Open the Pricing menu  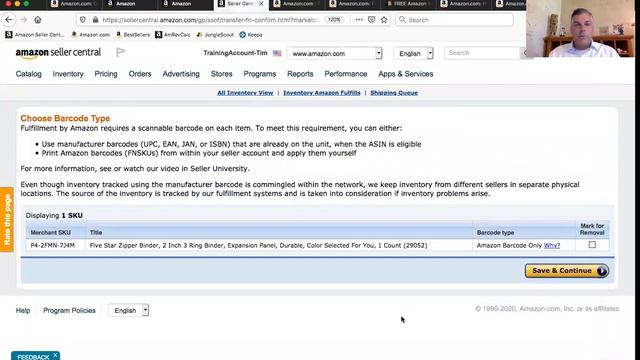(x=106, y=74)
